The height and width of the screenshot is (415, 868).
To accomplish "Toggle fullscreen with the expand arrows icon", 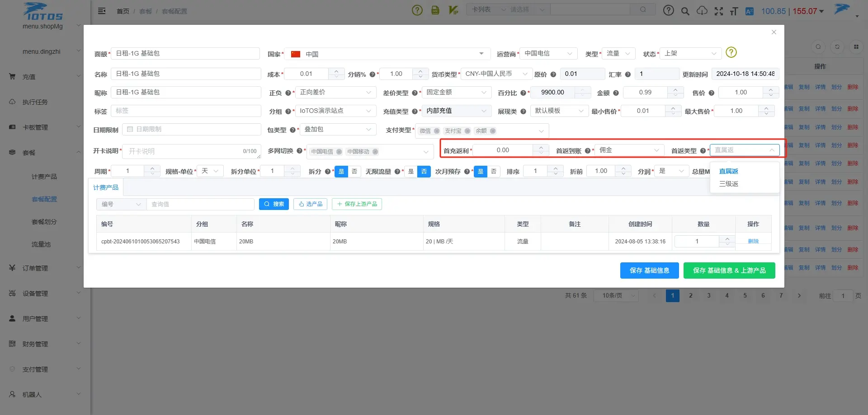I will 718,11.
